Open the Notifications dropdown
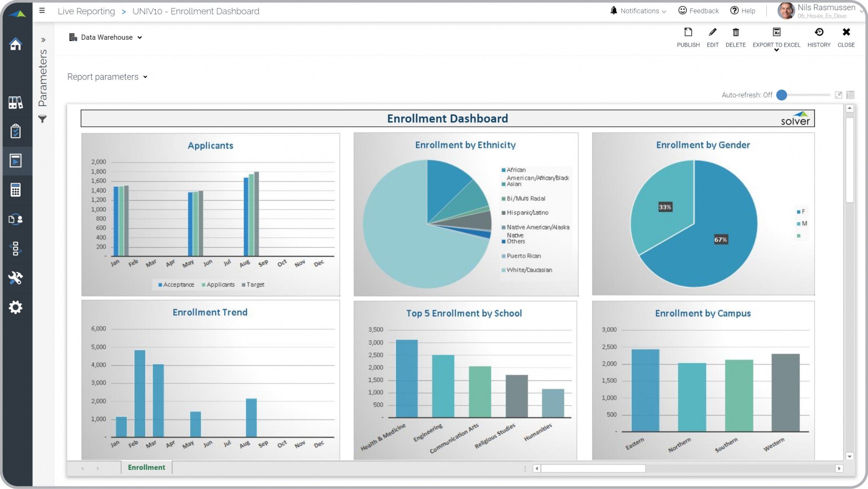 (638, 11)
